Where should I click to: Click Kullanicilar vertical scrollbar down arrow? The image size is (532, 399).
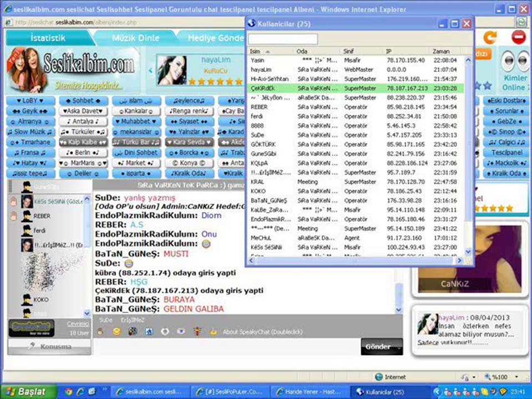468,252
